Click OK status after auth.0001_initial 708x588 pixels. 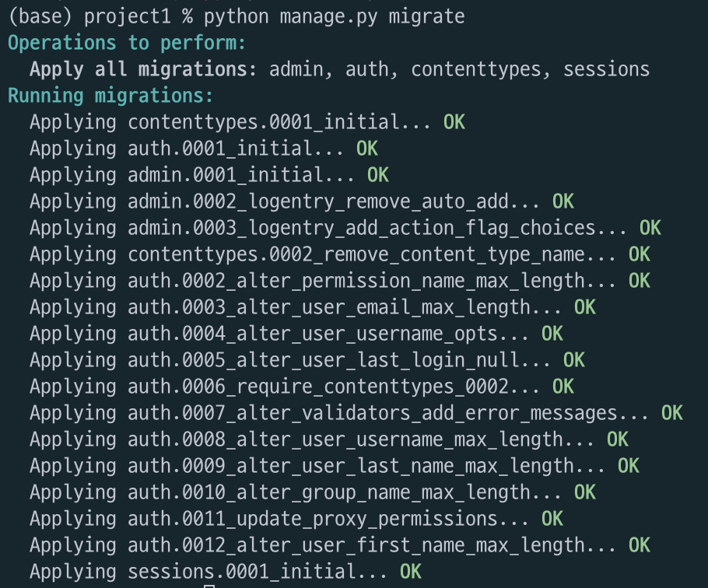click(x=367, y=149)
